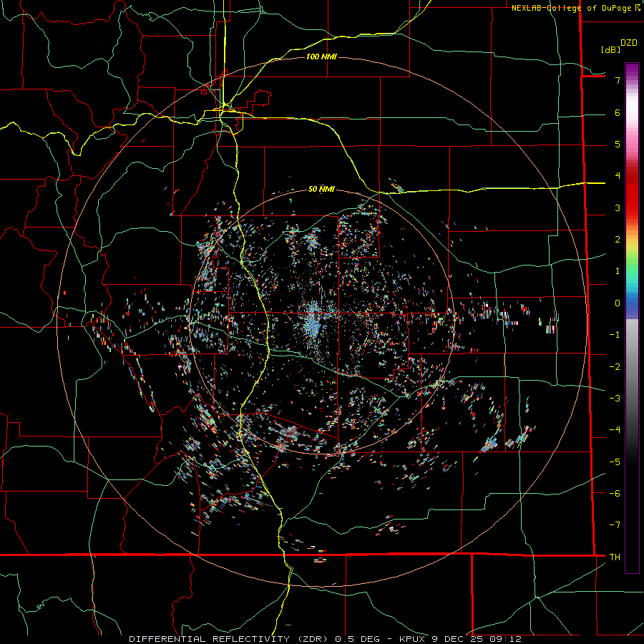Viewport: 644px width, 644px height.
Task: Click the DZD legend heading
Action: (629, 43)
